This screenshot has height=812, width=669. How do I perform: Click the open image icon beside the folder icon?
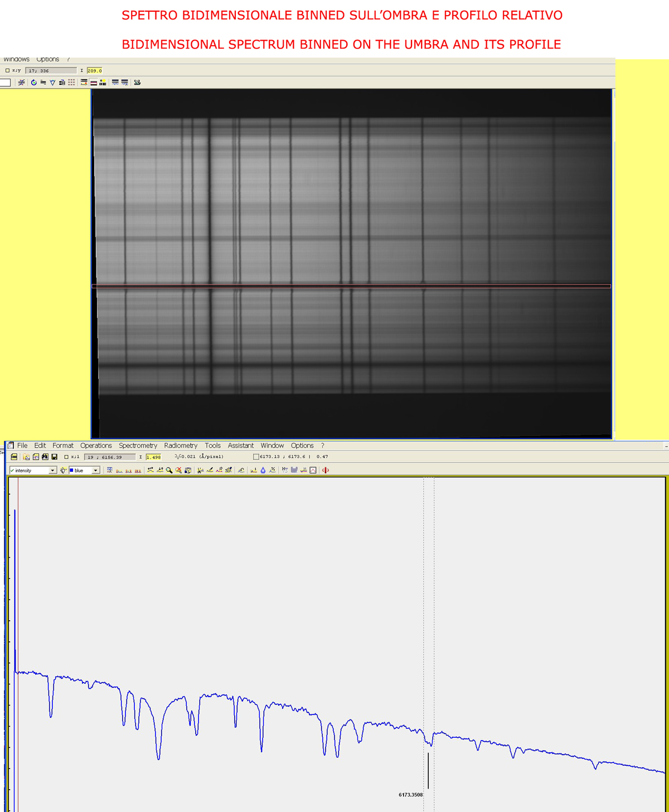pyautogui.click(x=36, y=457)
